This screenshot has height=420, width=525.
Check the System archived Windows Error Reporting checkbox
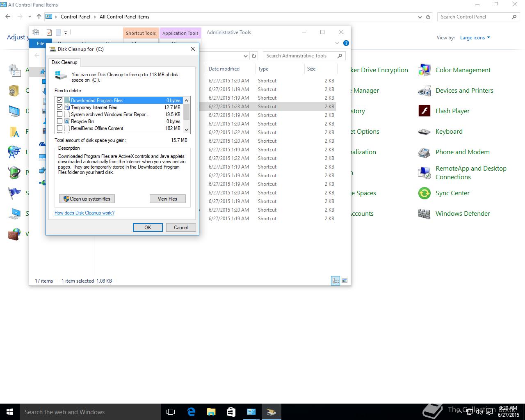pos(60,114)
